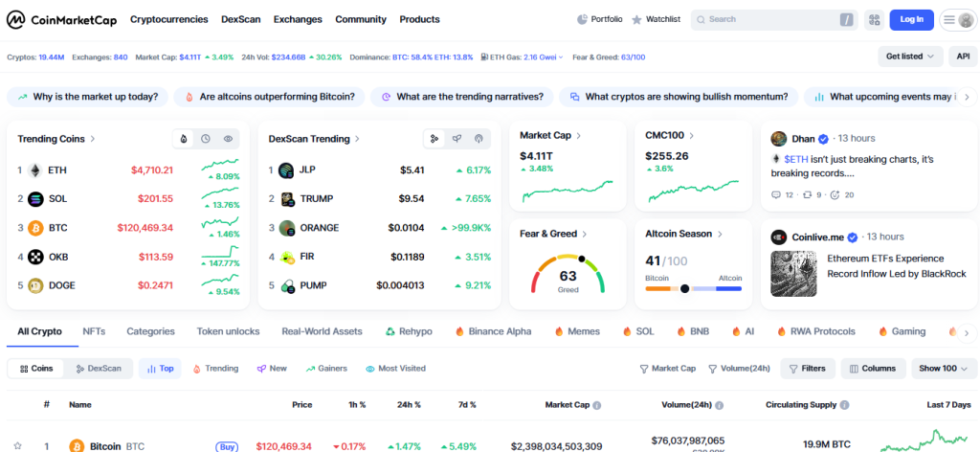This screenshot has width=980, height=452.
Task: Switch to Coins view toggle
Action: click(x=36, y=369)
